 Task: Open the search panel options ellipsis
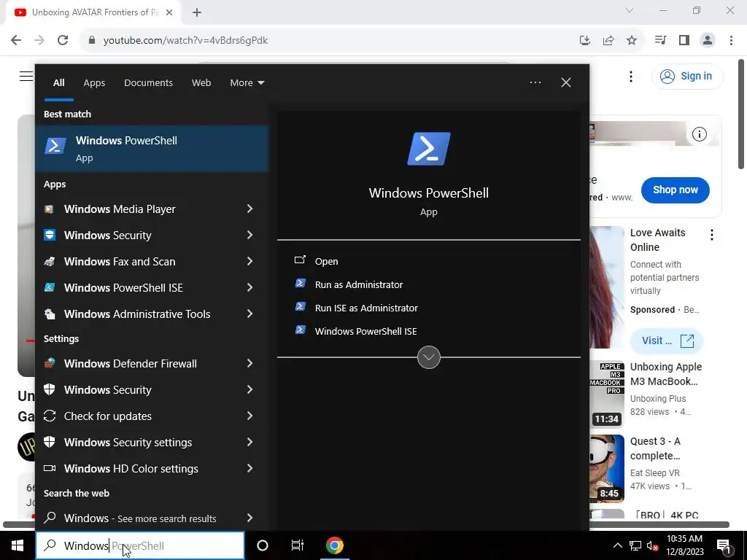pos(535,82)
